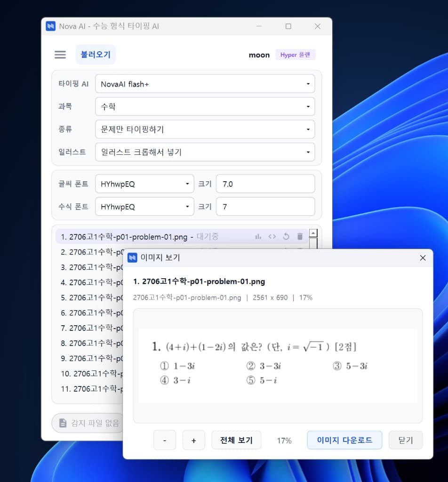Click the bar chart icon on file row 1
The height and width of the screenshot is (482, 448).
258,236
